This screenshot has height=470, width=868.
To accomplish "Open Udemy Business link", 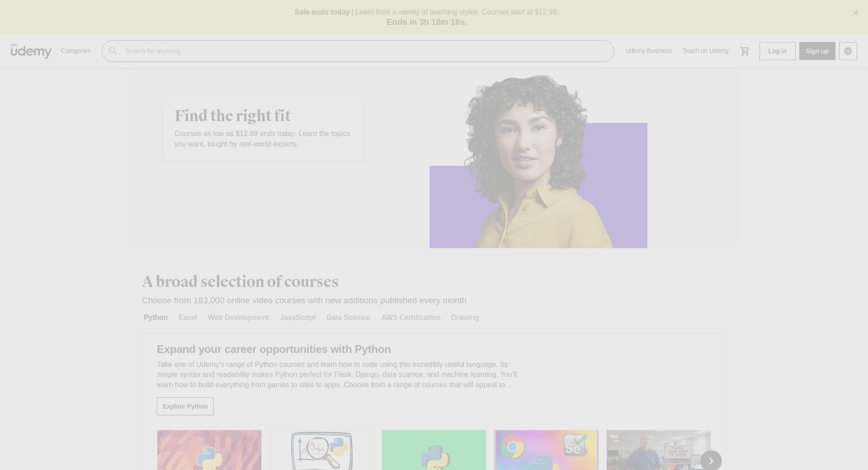I will 648,51.
